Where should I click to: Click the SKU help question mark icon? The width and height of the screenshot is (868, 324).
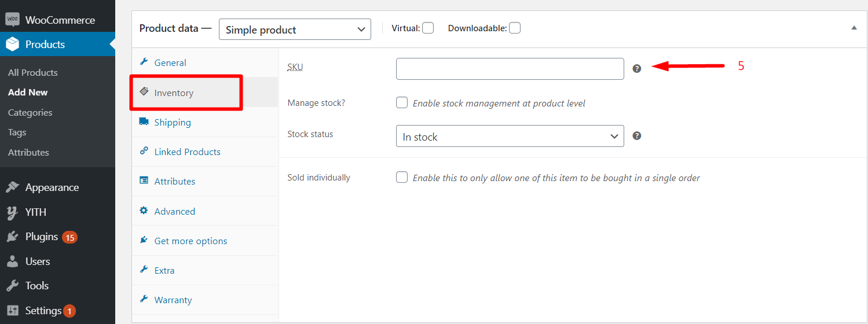click(637, 68)
